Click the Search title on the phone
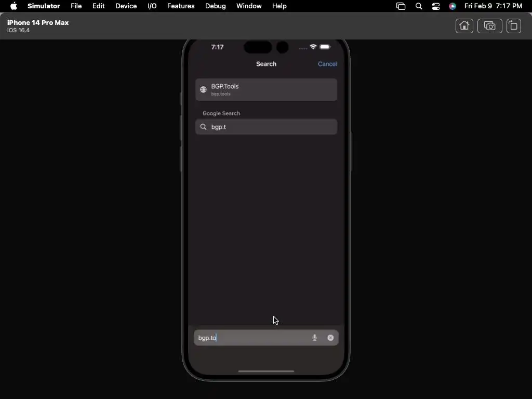 266,64
